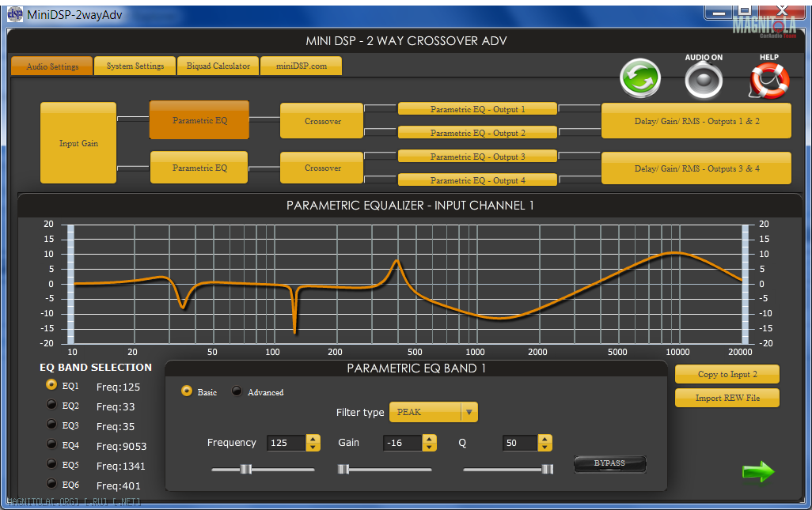Select the EQ5 band radio button
Screen dimensions: 812x510
click(51, 463)
